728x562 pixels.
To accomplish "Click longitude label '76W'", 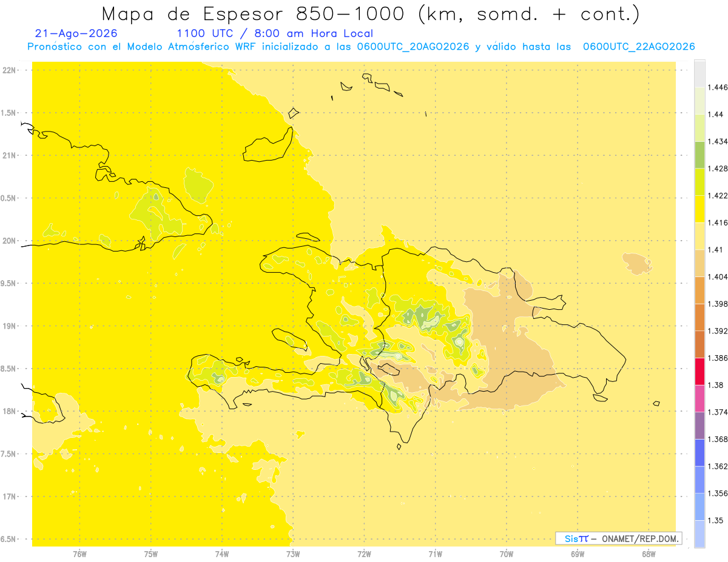I will [79, 554].
